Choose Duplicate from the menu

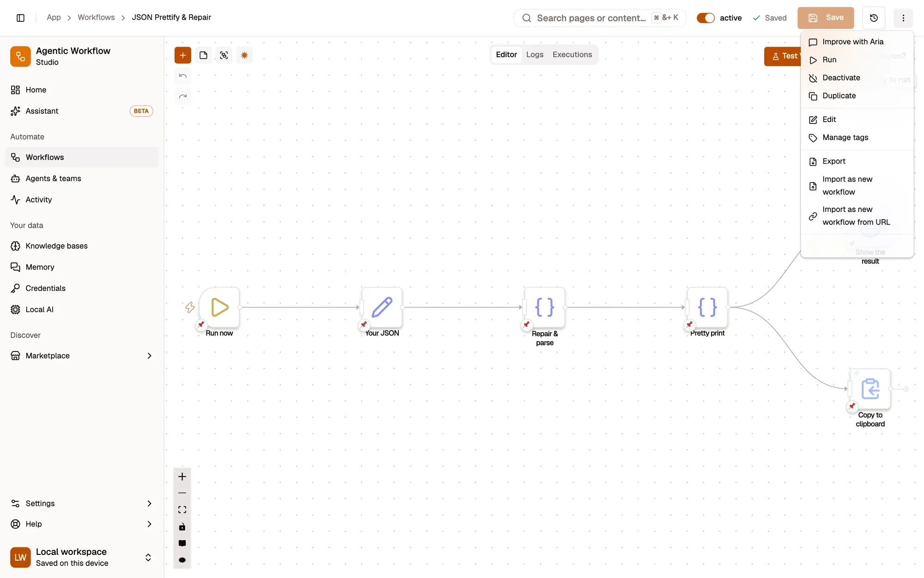[x=857, y=96]
